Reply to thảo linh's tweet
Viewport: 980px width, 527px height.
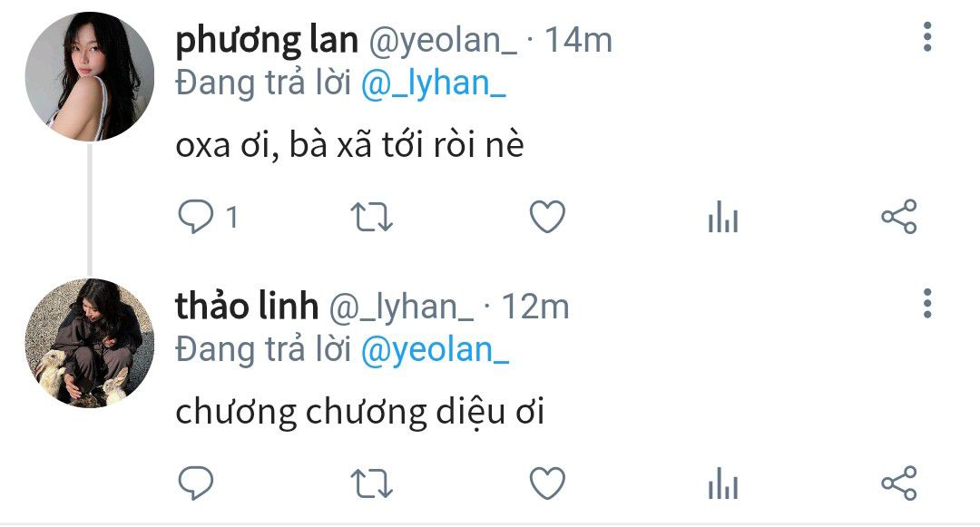tap(196, 483)
